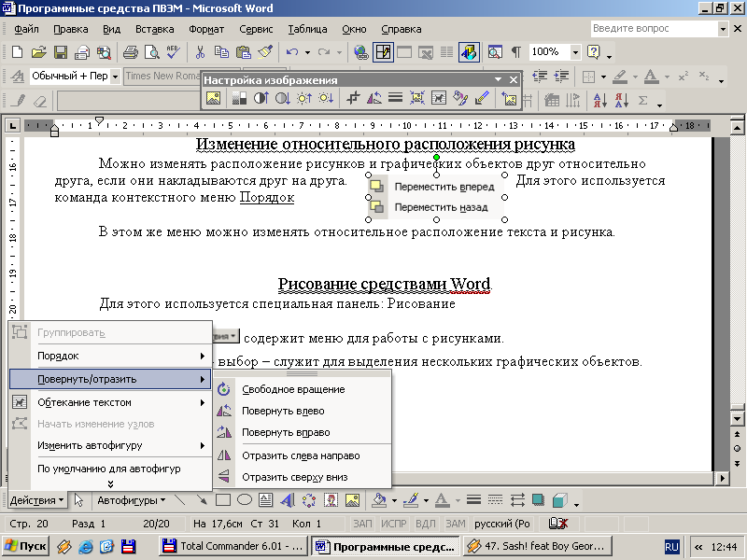Click Порядок underlined text in document
747x560 pixels.
pos(267,197)
